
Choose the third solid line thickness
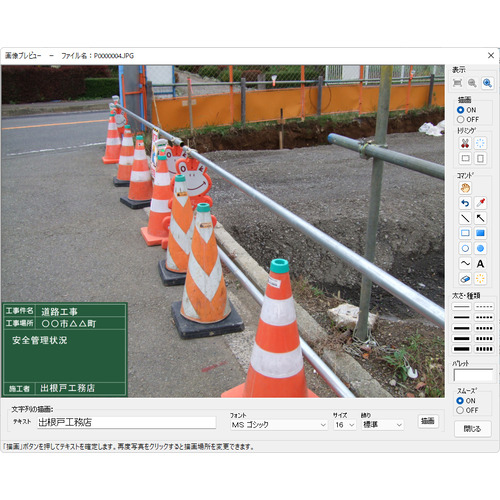click(462, 328)
